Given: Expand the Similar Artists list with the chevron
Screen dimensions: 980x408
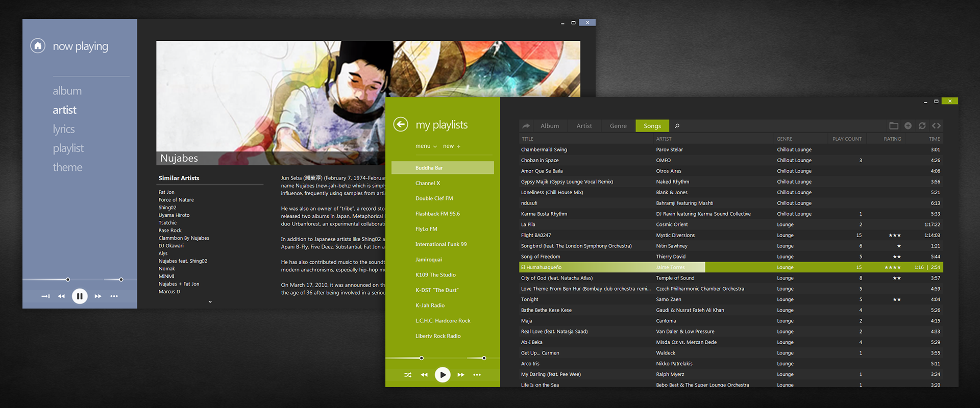Looking at the screenshot, I should pos(210,302).
